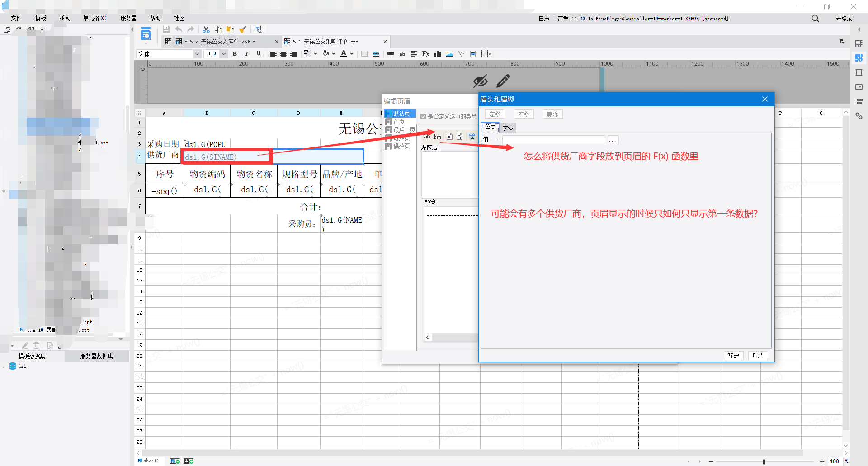Viewport: 868px width, 466px height.
Task: Insert formula with header editor F(x) icon
Action: 437,137
